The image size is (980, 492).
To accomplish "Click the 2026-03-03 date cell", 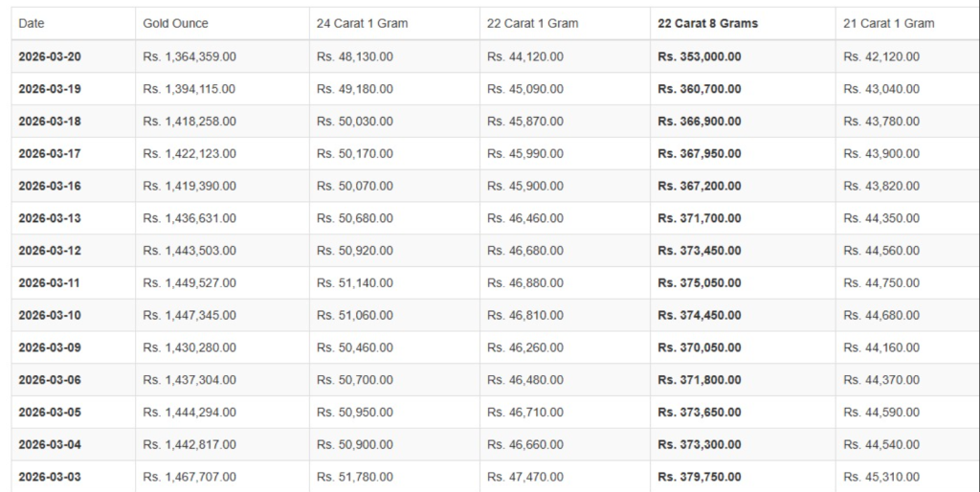I will click(50, 477).
